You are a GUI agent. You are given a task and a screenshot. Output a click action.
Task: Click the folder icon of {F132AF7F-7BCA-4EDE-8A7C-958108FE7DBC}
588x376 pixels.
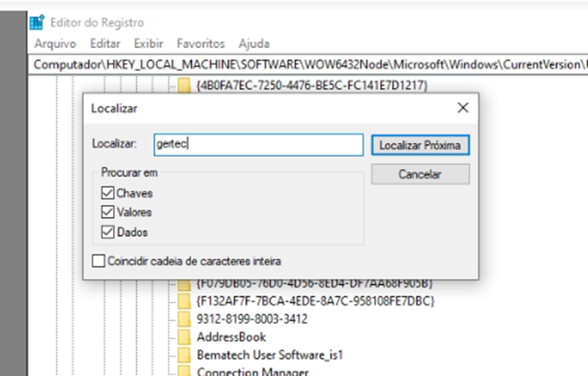(x=184, y=301)
